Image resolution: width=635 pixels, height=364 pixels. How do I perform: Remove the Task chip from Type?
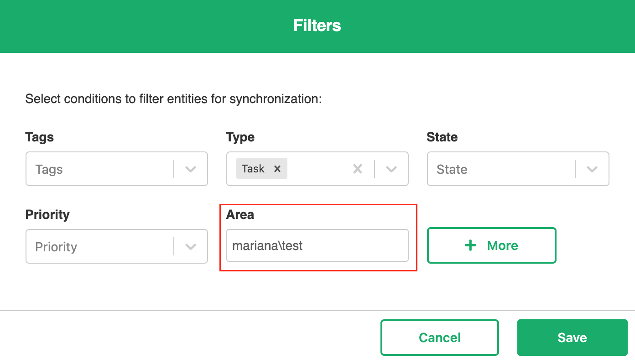point(277,169)
